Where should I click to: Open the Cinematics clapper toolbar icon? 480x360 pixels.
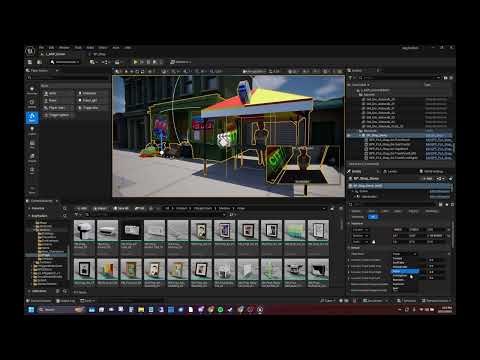coord(117,62)
